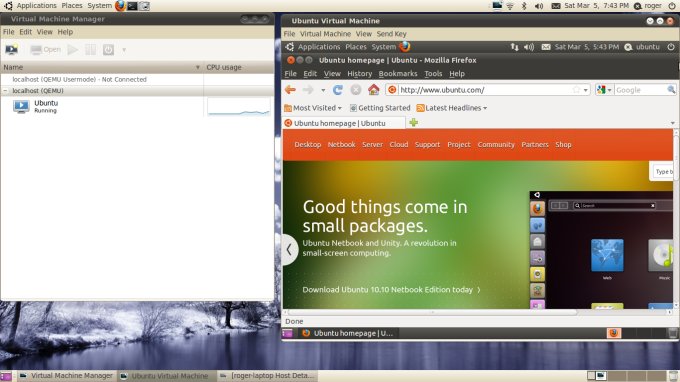This screenshot has width=680, height=382.
Task: Open Send Key menu in Ubuntu Virtual Machine window
Action: pyautogui.click(x=391, y=34)
